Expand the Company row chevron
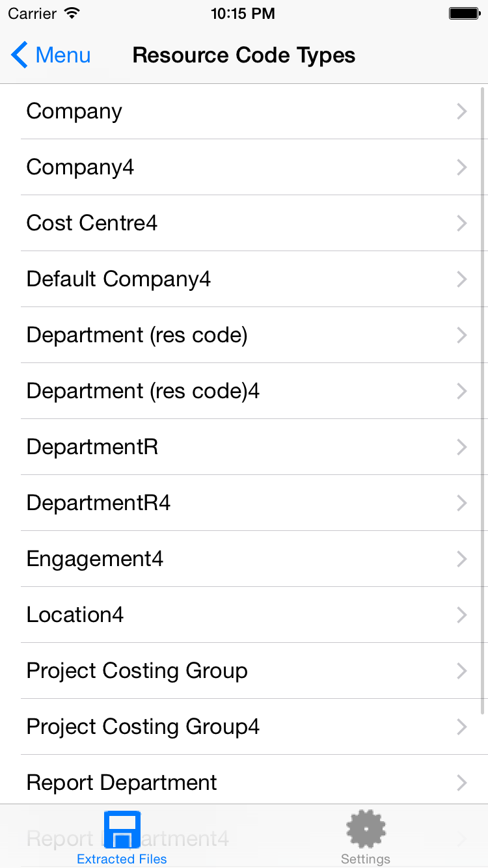The height and width of the screenshot is (868, 488). click(461, 112)
